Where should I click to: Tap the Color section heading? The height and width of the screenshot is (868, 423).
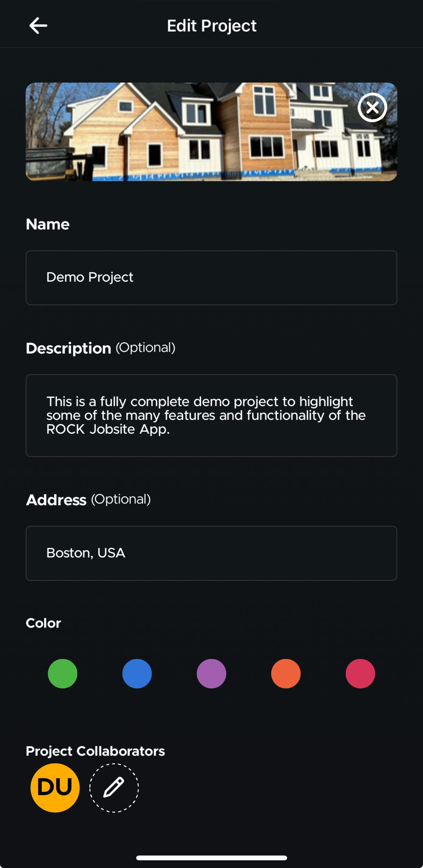[44, 623]
